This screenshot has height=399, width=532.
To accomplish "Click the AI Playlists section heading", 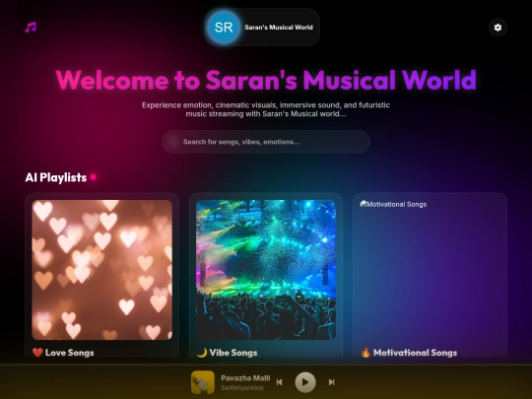I will tap(56, 177).
